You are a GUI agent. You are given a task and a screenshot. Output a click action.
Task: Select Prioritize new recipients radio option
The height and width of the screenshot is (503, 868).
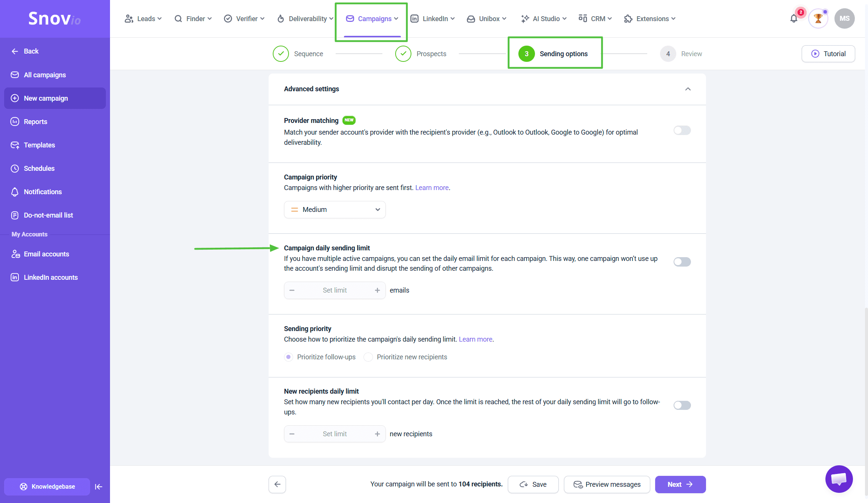click(368, 357)
